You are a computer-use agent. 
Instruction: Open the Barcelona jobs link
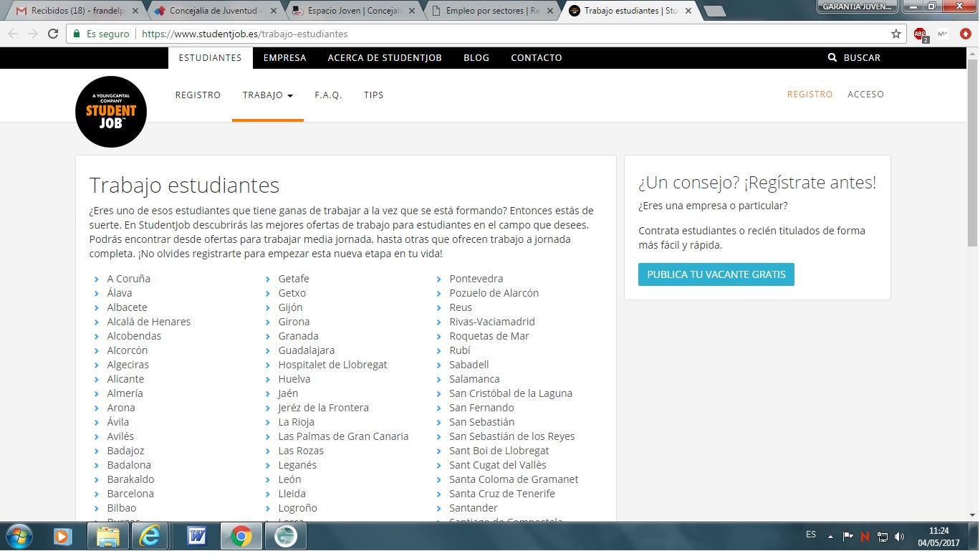130,494
